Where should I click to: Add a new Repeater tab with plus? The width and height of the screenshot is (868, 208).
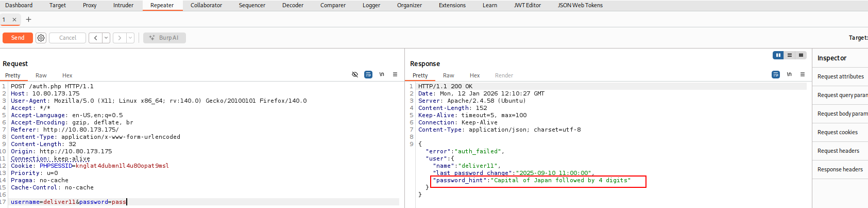pyautogui.click(x=28, y=20)
